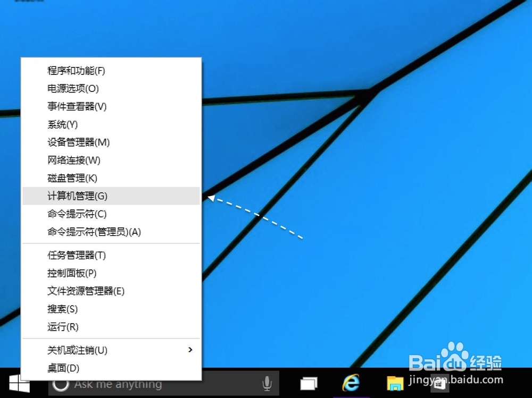
Task: Open Internet Explorer from the taskbar
Action: coord(351,384)
